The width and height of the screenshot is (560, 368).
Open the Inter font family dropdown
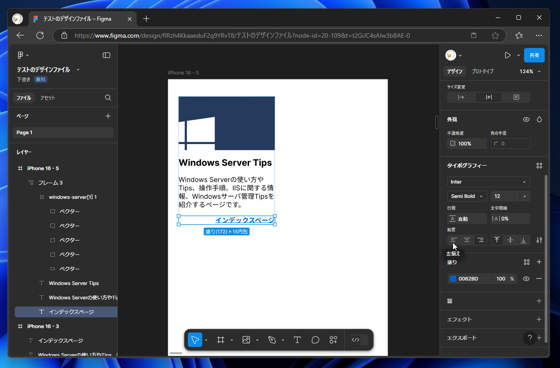(488, 182)
